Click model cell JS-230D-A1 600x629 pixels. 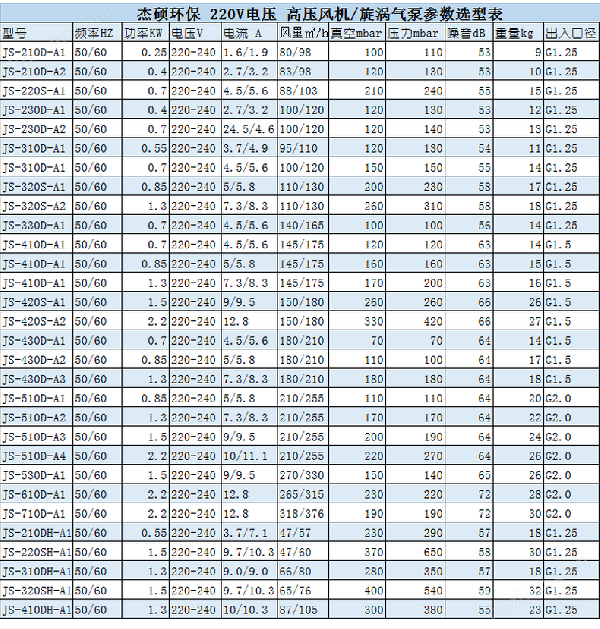click(34, 110)
